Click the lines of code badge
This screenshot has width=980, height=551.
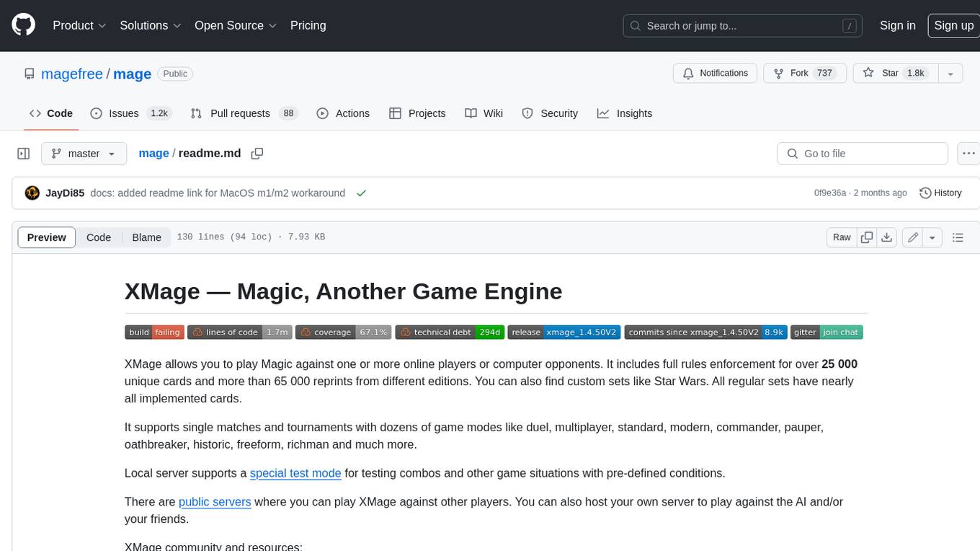240,332
